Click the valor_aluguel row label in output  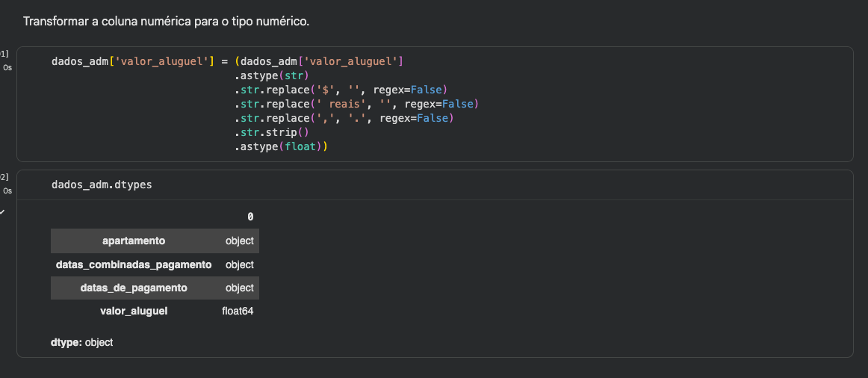pos(134,311)
